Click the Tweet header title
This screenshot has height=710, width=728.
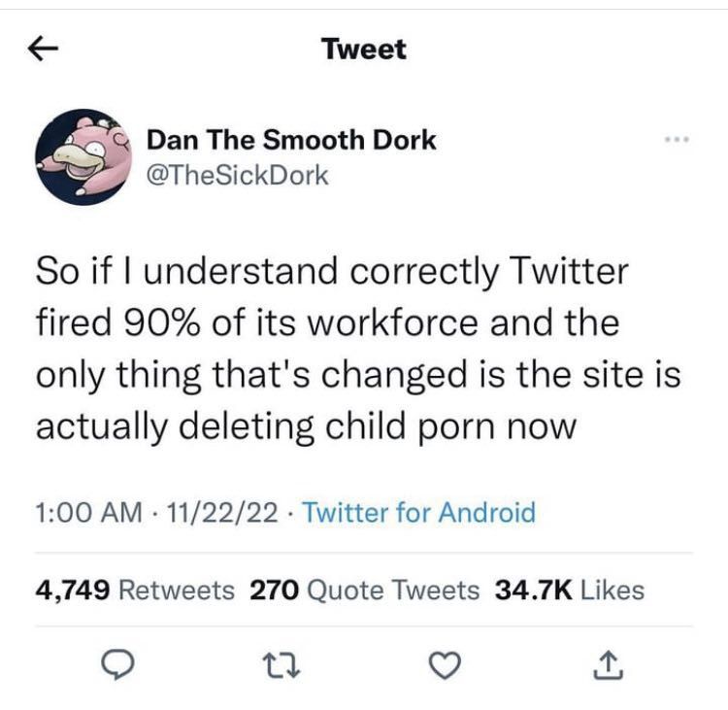(x=364, y=50)
